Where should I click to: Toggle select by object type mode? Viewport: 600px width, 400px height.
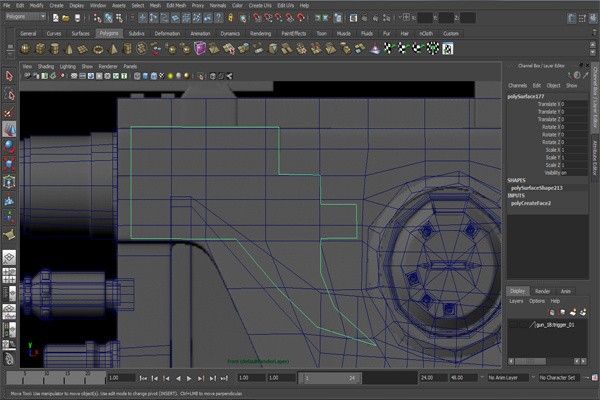click(x=108, y=18)
